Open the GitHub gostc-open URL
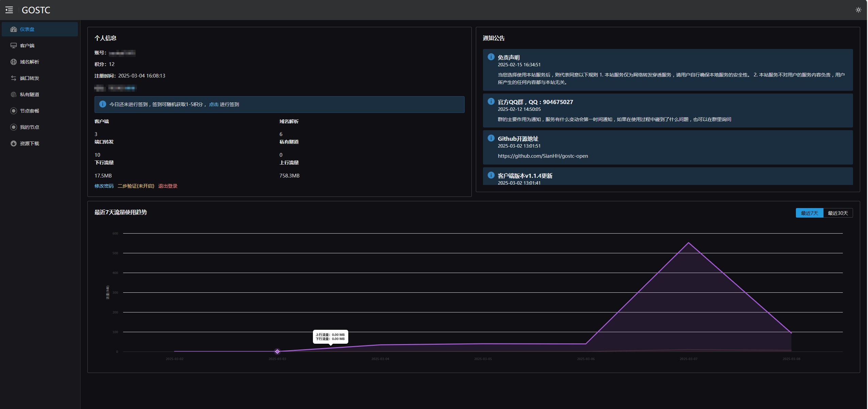 pos(542,156)
